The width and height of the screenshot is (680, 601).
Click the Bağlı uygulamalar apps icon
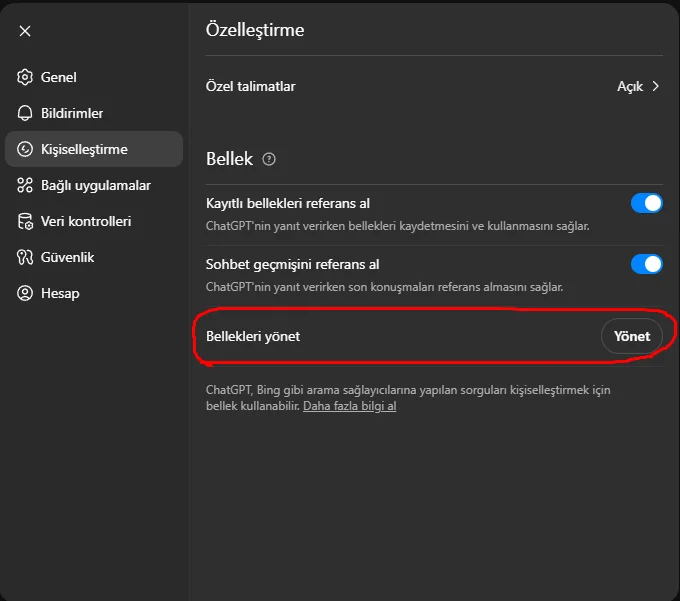click(x=25, y=185)
